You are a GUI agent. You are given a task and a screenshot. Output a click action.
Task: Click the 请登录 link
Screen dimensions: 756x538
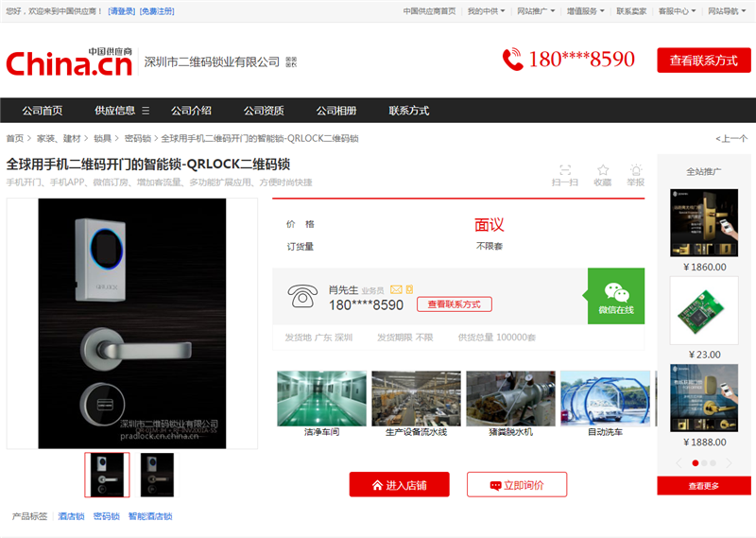click(122, 11)
